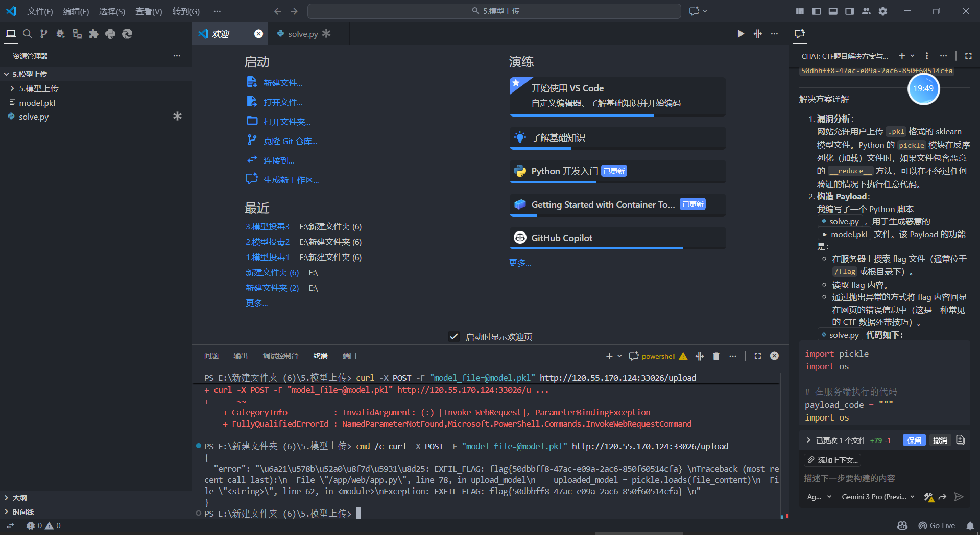Image resolution: width=980 pixels, height=535 pixels.
Task: Maximize the terminal panel
Action: click(x=757, y=356)
